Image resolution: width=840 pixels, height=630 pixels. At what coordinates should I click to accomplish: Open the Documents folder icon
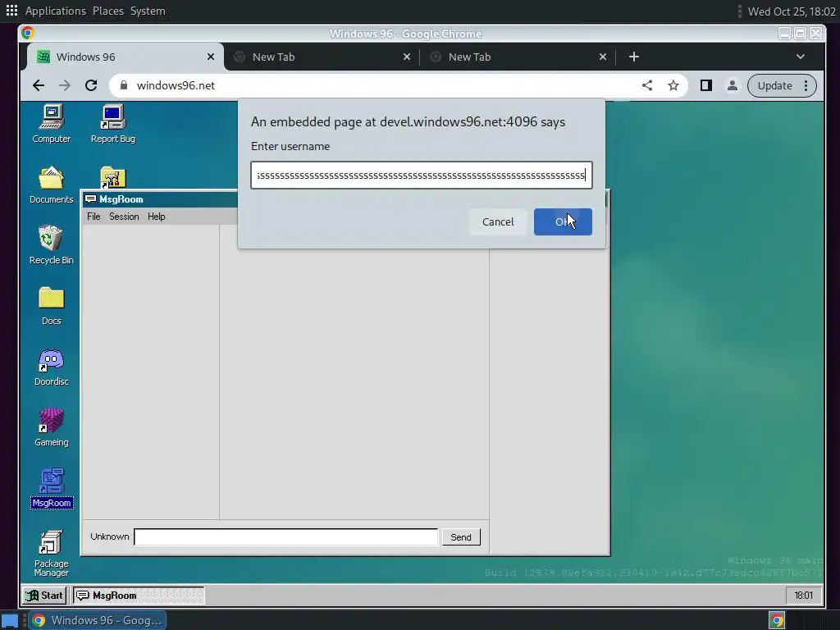[x=52, y=185]
